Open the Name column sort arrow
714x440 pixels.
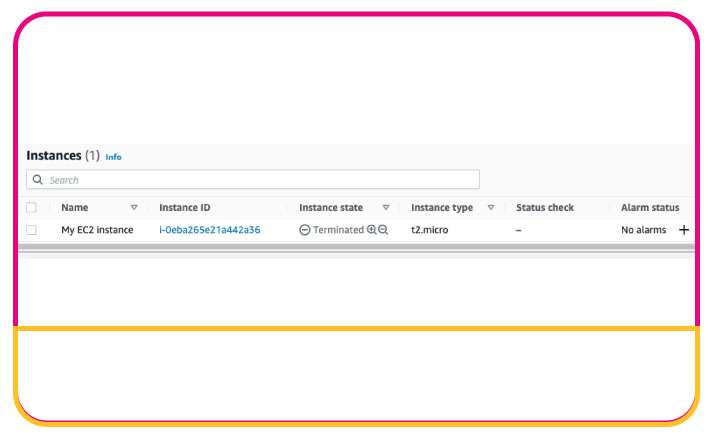pyautogui.click(x=134, y=208)
